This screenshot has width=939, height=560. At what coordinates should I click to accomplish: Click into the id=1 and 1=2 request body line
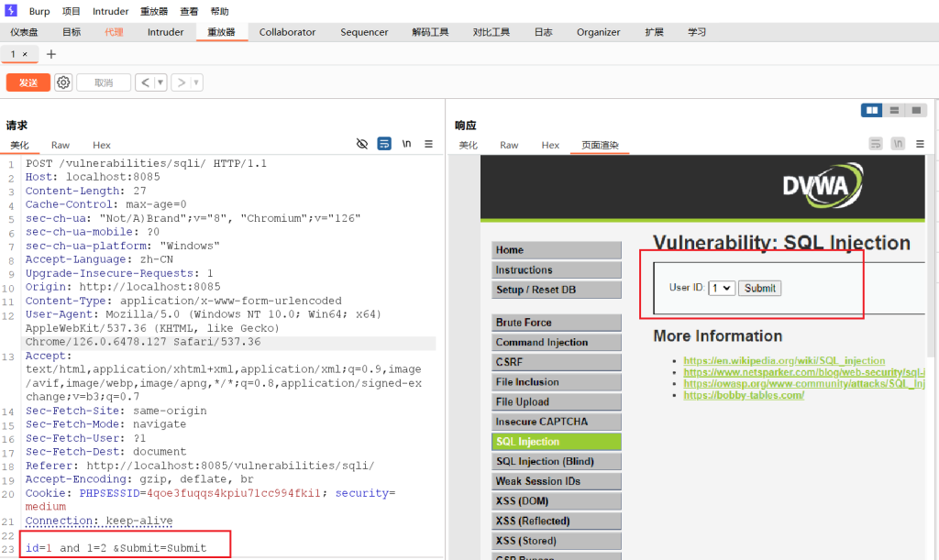116,548
